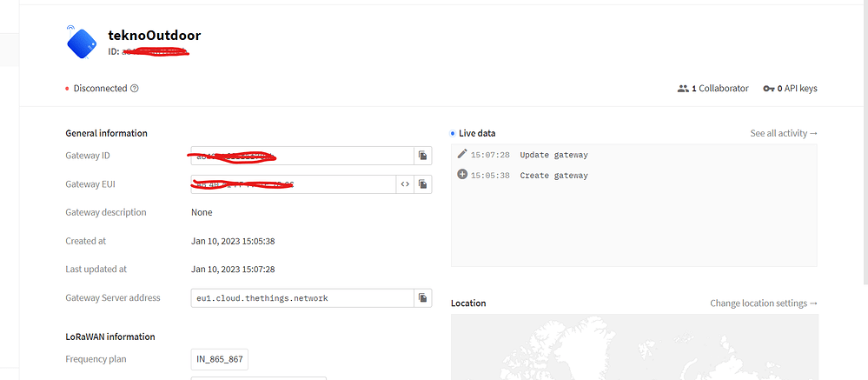Viewport: 868px width, 380px height.
Task: Click the blue Live data indicator dot
Action: point(454,134)
